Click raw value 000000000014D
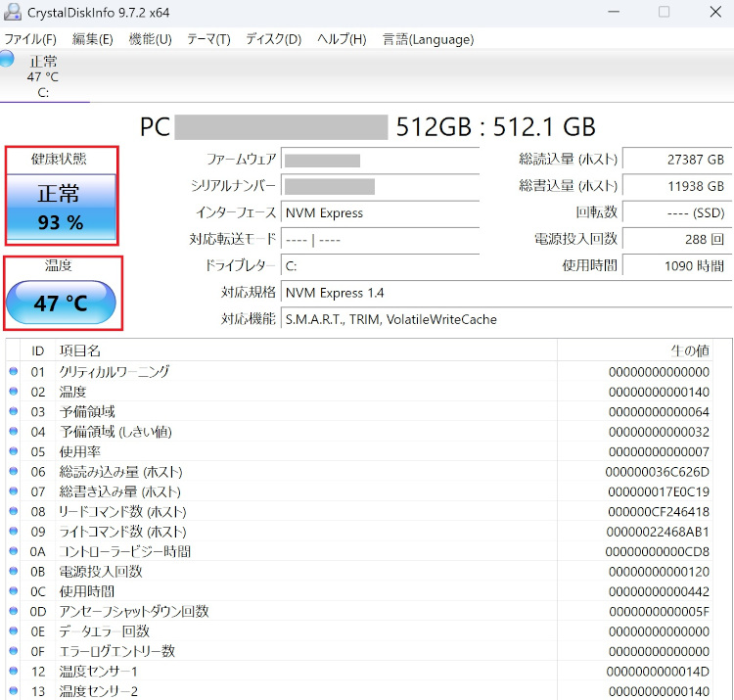The width and height of the screenshot is (734, 700). tap(658, 672)
